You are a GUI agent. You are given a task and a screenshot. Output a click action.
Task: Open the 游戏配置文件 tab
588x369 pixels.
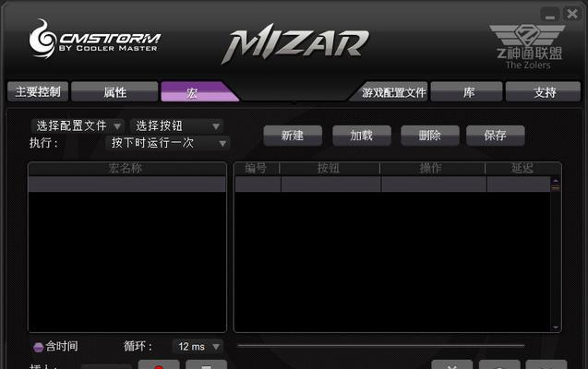[390, 91]
